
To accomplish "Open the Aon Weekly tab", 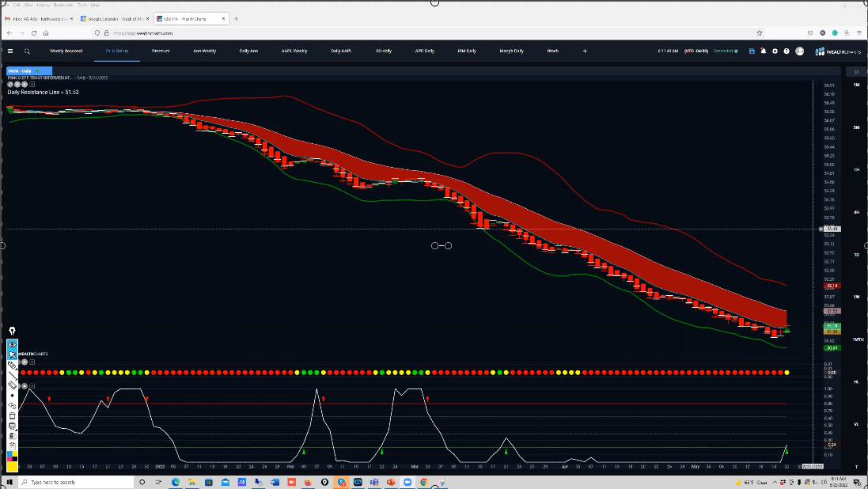I will 204,51.
